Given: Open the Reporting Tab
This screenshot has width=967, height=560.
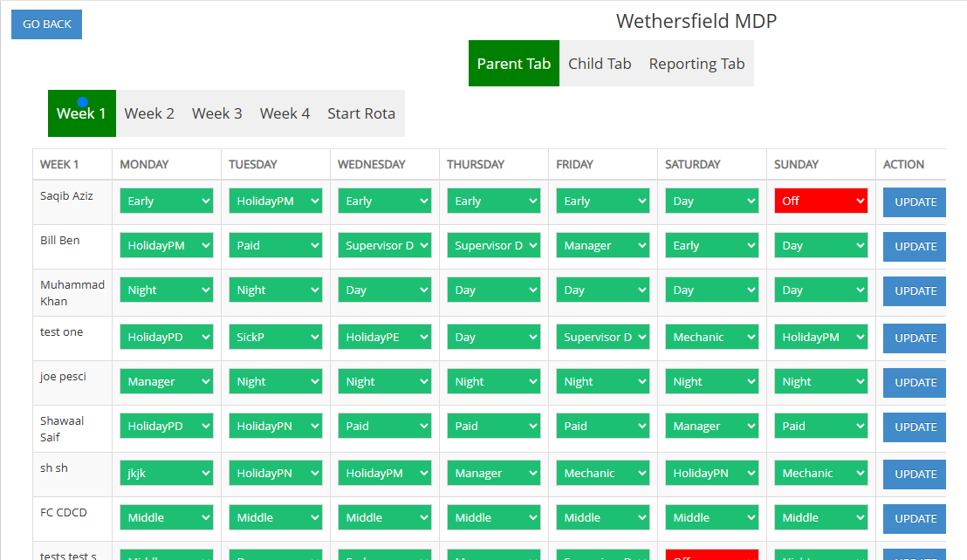Looking at the screenshot, I should tap(696, 64).
